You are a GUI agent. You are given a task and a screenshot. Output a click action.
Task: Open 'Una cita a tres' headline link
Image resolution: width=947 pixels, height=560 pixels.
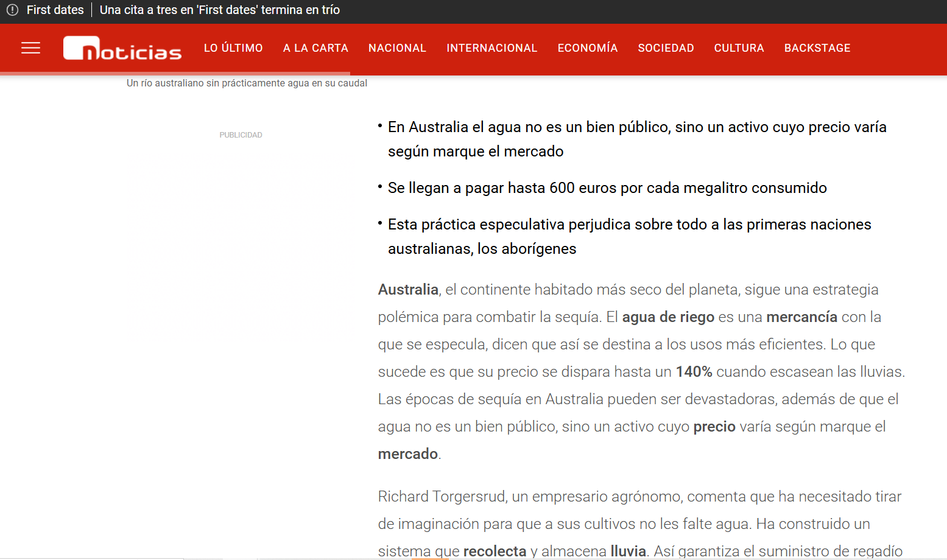(x=220, y=10)
